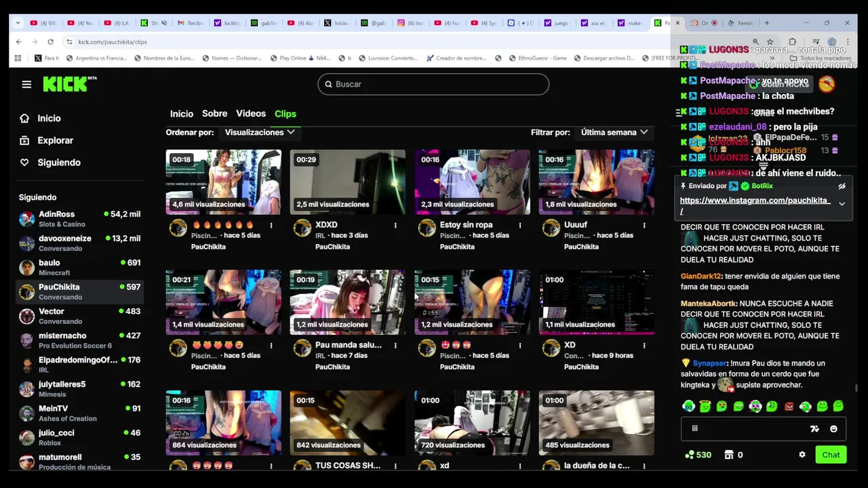Open the emoji picker in chat input
The height and width of the screenshot is (488, 868).
833,428
